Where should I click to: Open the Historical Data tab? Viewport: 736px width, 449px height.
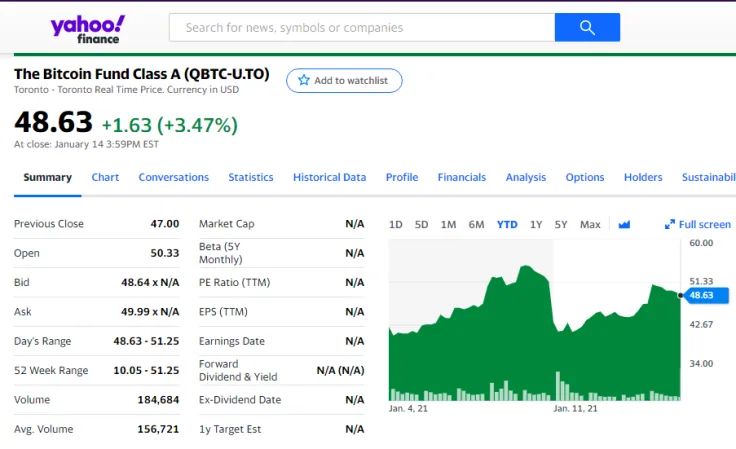[330, 177]
